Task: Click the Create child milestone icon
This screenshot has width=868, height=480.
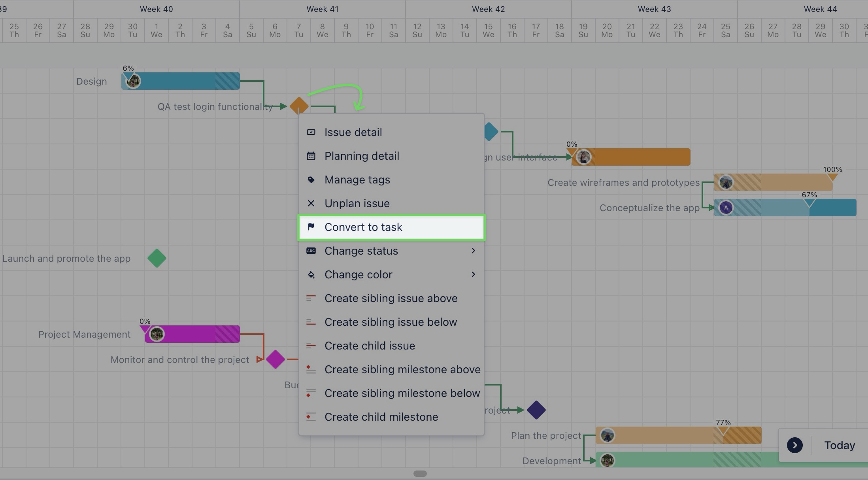Action: click(x=311, y=417)
